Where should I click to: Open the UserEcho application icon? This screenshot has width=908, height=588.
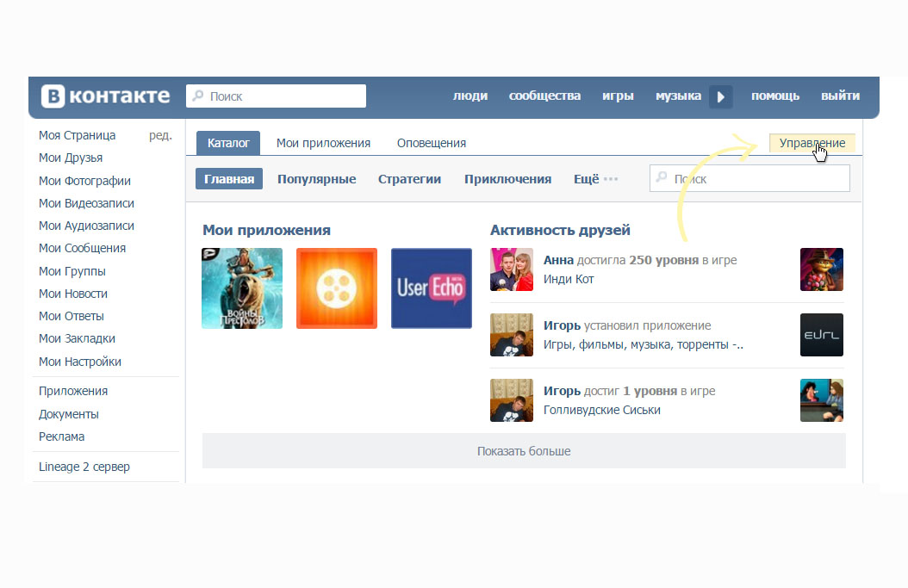click(431, 288)
